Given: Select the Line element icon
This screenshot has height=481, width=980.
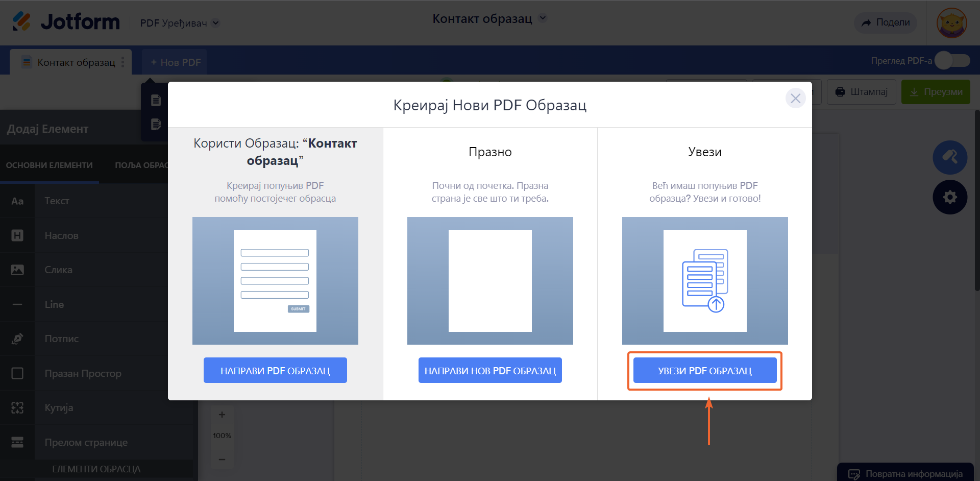Looking at the screenshot, I should pos(17,304).
